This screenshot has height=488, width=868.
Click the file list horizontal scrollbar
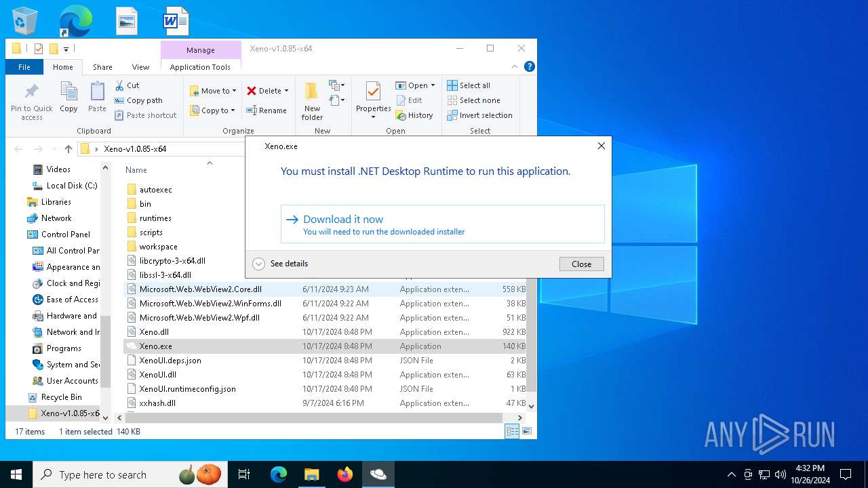point(315,418)
